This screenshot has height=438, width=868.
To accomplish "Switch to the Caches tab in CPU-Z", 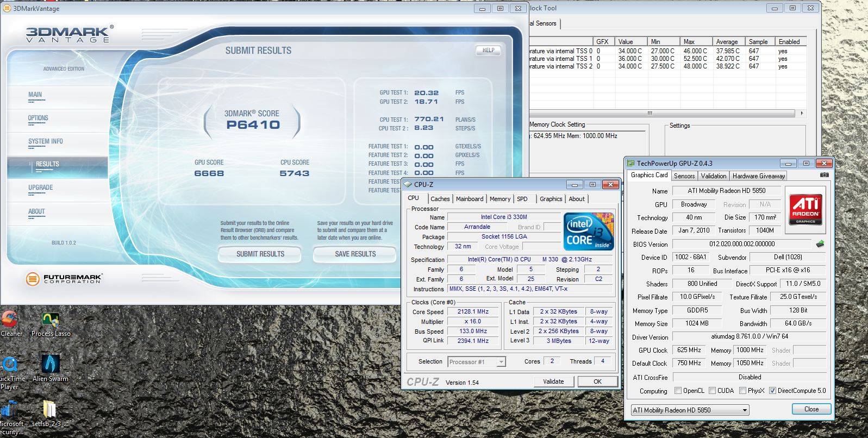I will coord(440,199).
